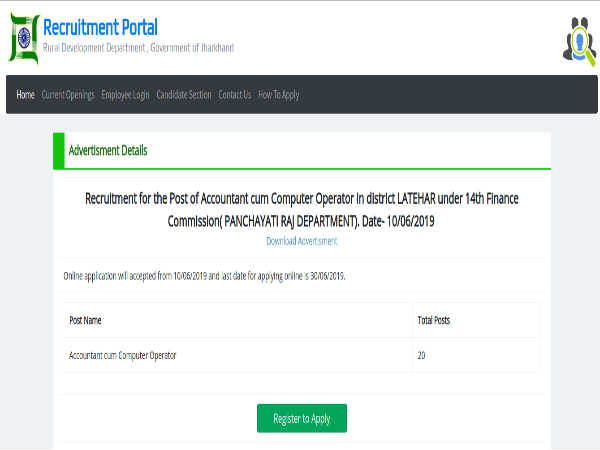Screen dimensions: 600x450
Task: Click the total posts value 20
Action: [422, 355]
